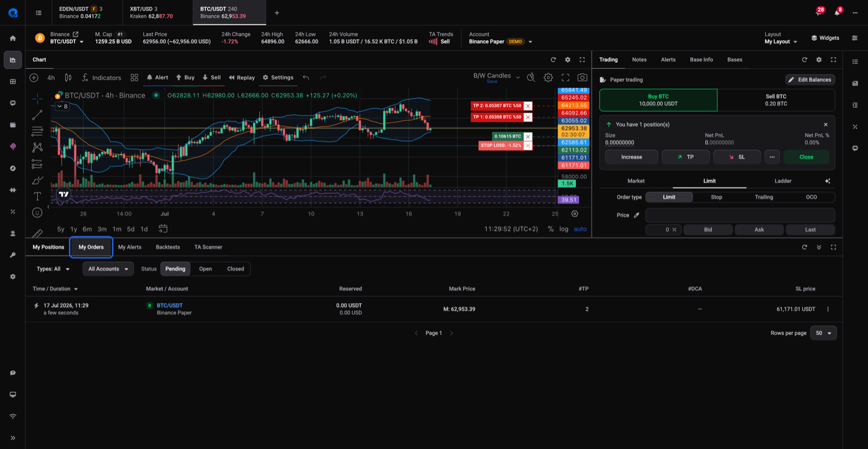Open the Indicators dialog

(x=102, y=78)
